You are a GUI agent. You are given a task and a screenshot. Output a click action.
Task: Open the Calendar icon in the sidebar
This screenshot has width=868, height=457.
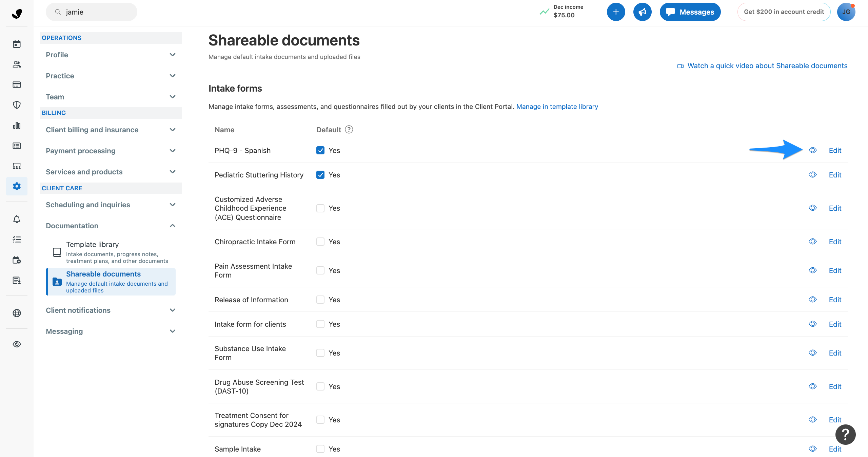[x=17, y=44]
